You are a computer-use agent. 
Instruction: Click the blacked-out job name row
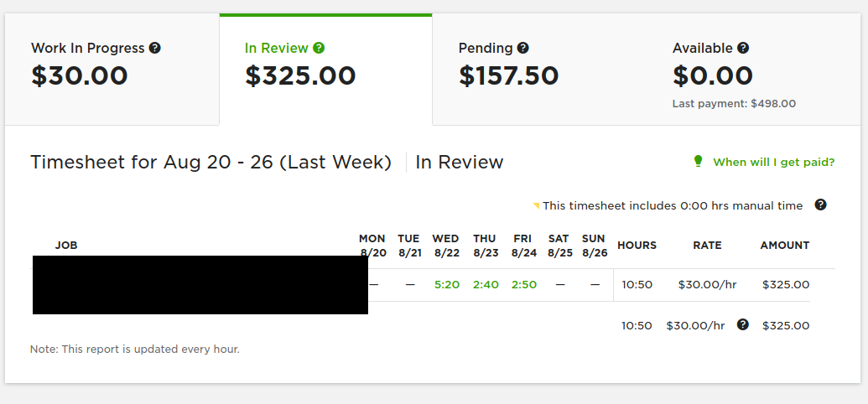point(200,284)
